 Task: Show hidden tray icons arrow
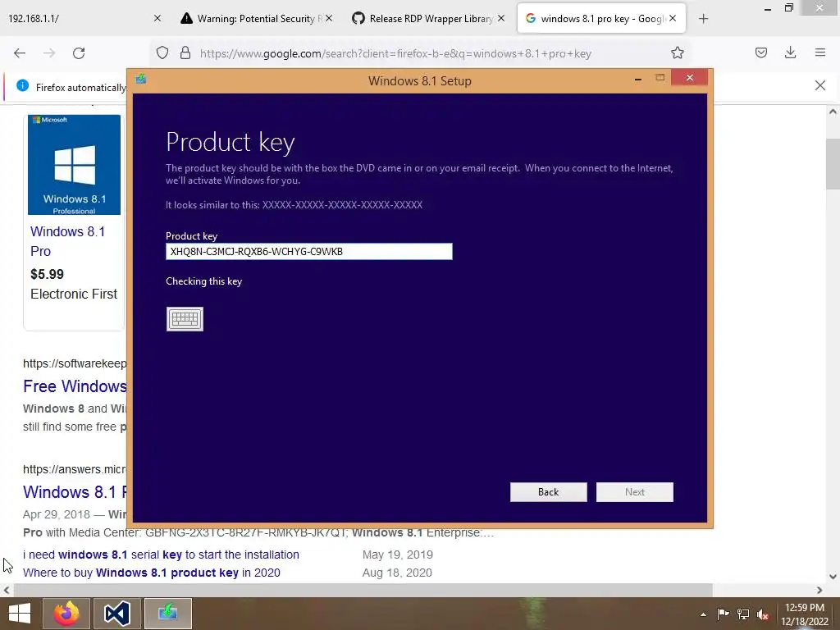click(x=703, y=614)
